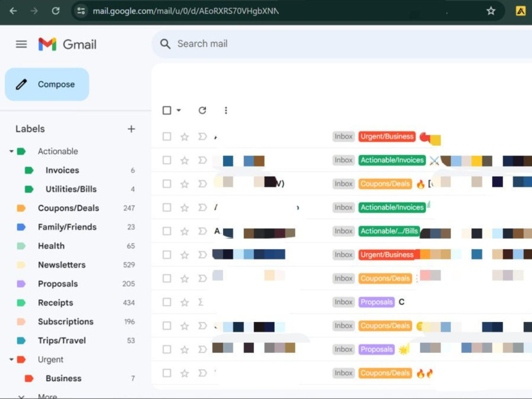Star the first Urgent/Business email
This screenshot has width=532, height=399.
(185, 137)
